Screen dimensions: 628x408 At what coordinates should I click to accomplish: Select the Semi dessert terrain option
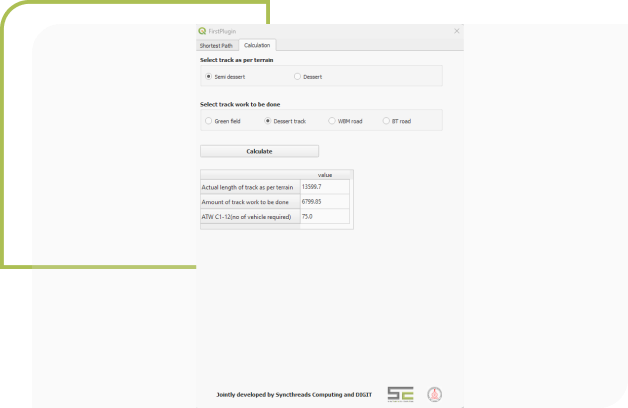click(x=209, y=76)
